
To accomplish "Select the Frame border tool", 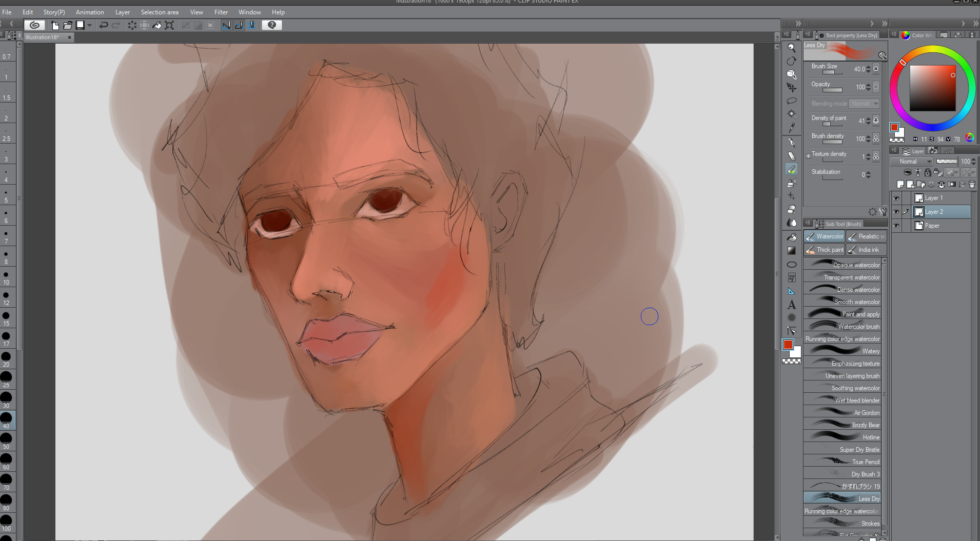I will pyautogui.click(x=792, y=278).
